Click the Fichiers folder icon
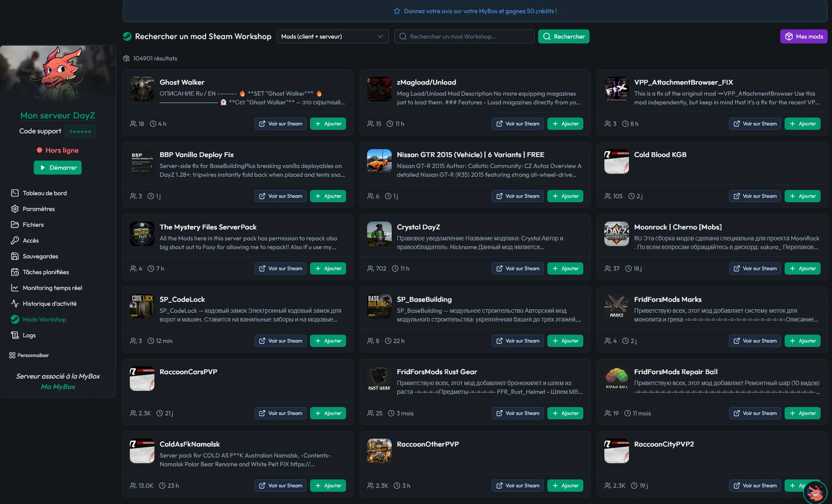 pyautogui.click(x=15, y=225)
